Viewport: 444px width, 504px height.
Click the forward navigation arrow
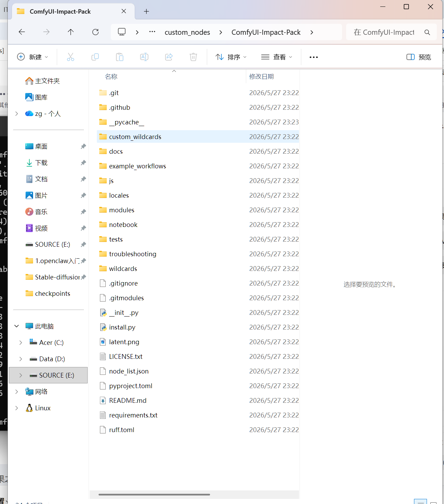pos(46,32)
